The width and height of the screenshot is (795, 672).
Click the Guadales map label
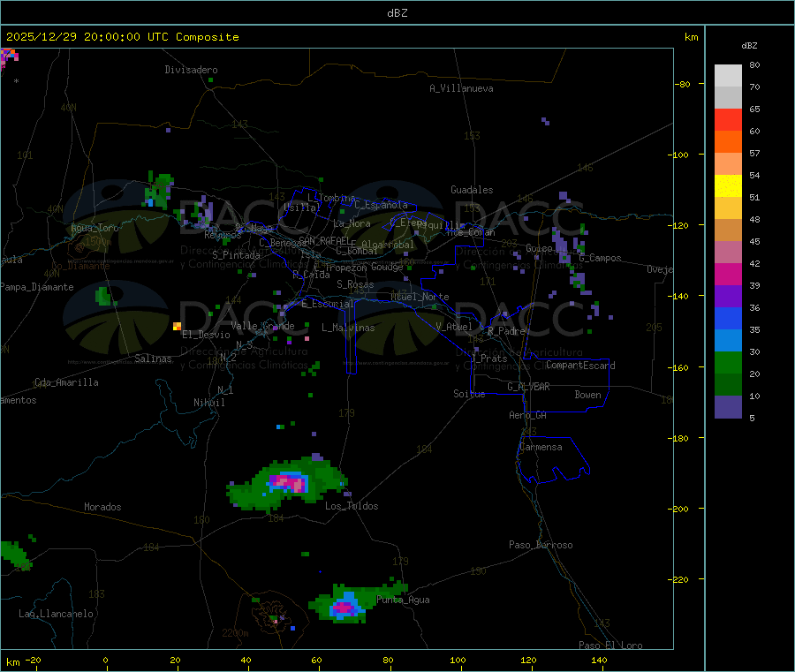tap(472, 190)
